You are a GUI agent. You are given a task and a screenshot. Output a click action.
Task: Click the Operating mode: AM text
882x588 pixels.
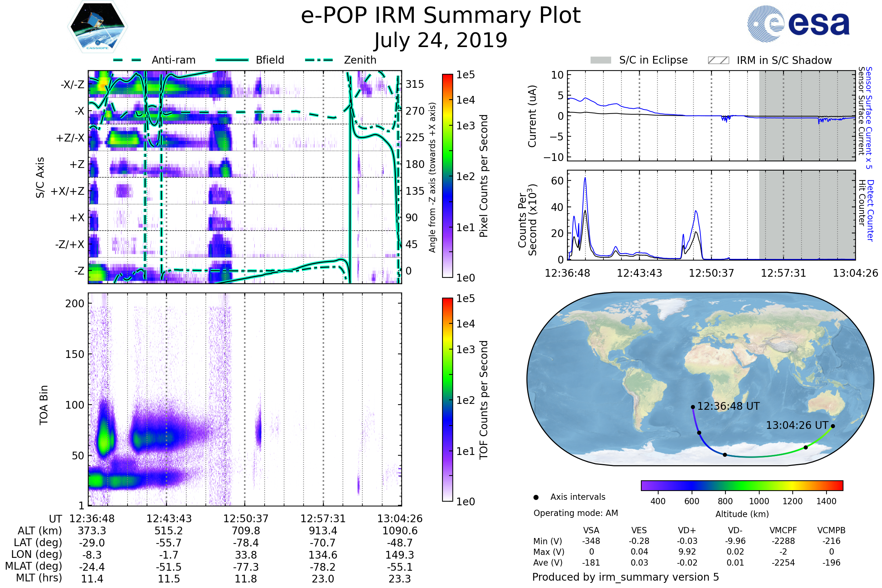(x=576, y=513)
